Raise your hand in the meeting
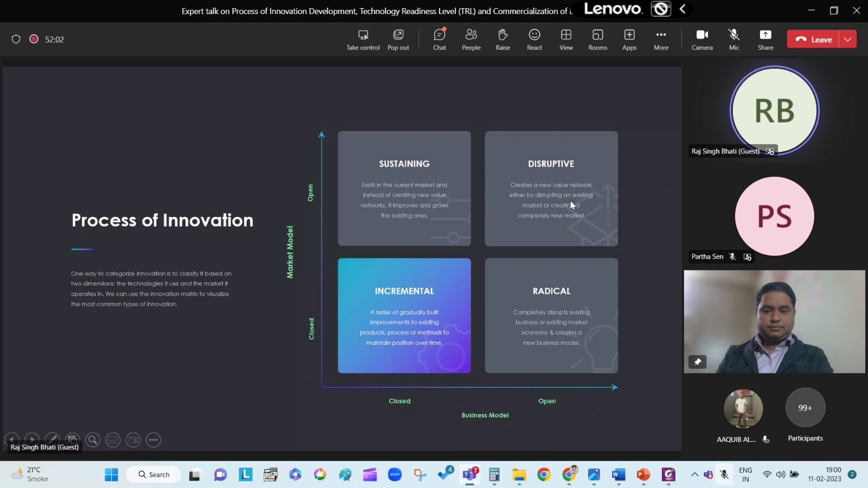 tap(502, 40)
